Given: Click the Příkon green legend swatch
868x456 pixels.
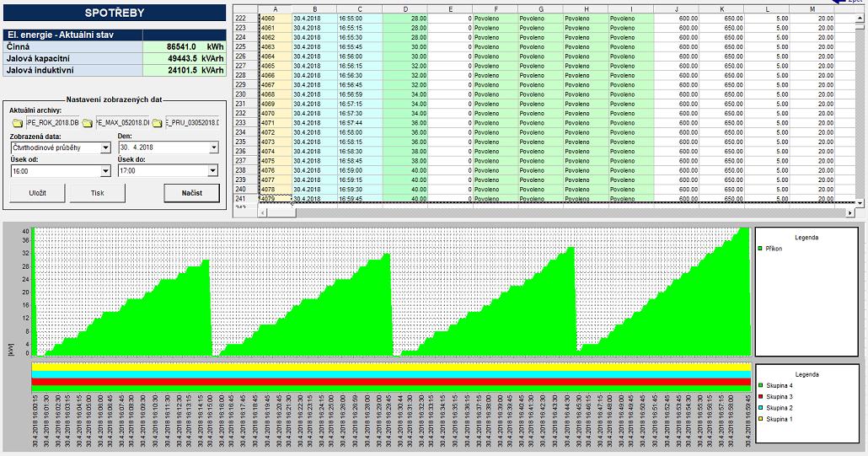Looking at the screenshot, I should (x=761, y=249).
